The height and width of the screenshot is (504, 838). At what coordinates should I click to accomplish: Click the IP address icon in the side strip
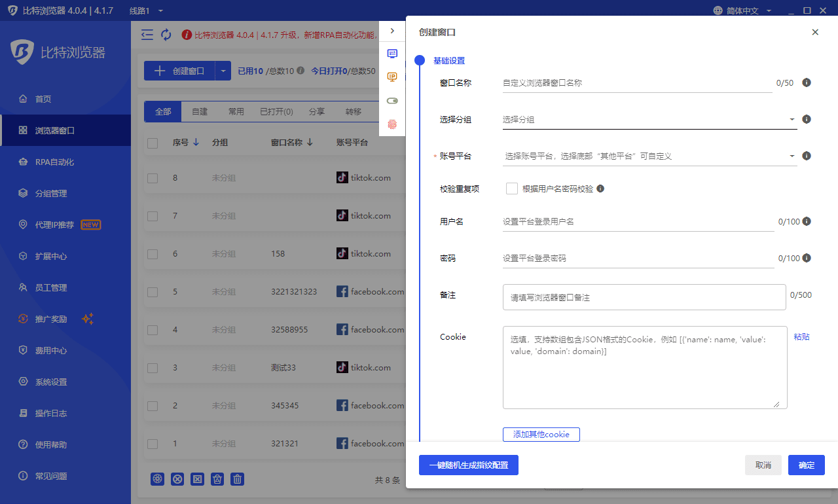(x=392, y=77)
